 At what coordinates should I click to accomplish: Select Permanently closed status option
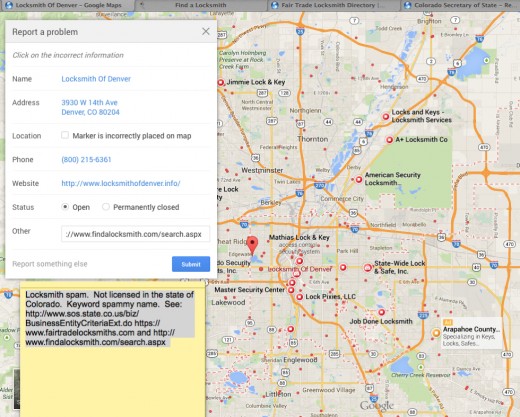(106, 207)
